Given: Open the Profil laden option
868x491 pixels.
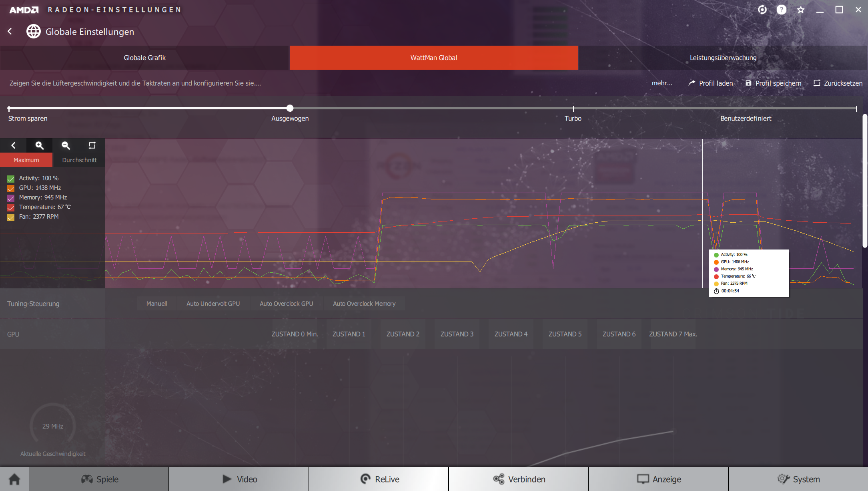Looking at the screenshot, I should [711, 83].
